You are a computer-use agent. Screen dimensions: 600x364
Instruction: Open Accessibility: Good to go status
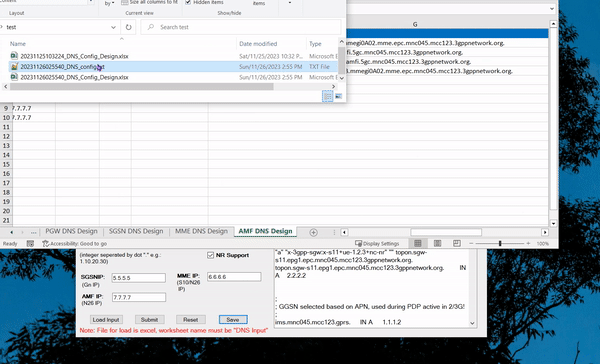click(75, 243)
